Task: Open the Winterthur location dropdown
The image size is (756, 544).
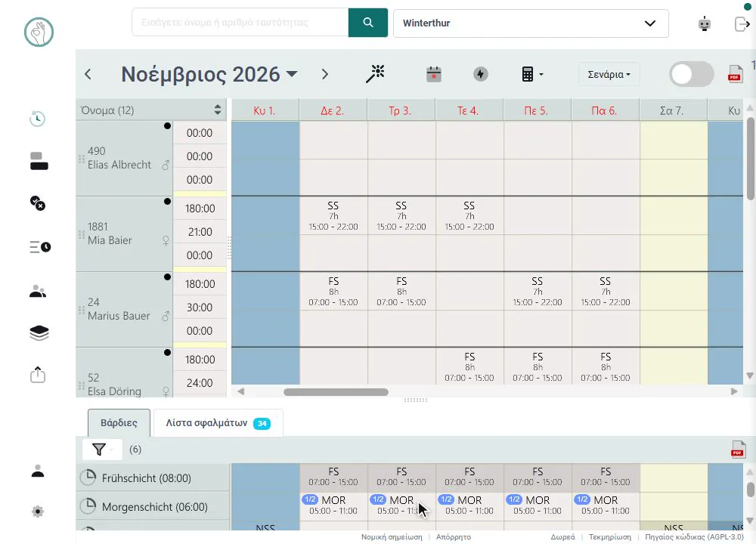Action: click(531, 23)
